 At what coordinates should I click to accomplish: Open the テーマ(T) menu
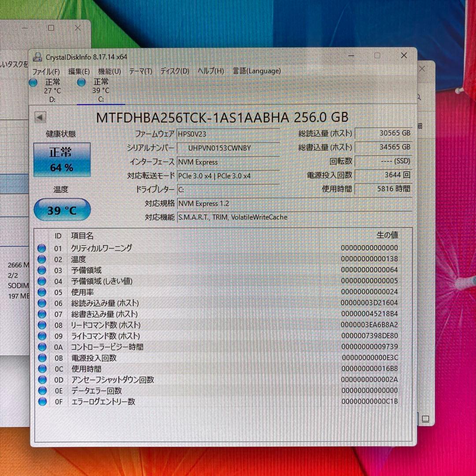pyautogui.click(x=140, y=71)
